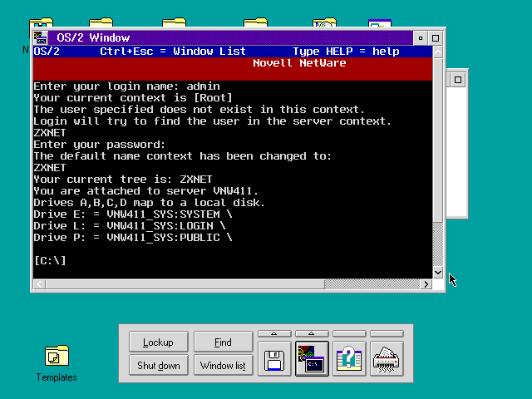Image resolution: width=532 pixels, height=399 pixels.
Task: Click the "Your current tree is: ZXNET" line
Action: [x=123, y=180]
